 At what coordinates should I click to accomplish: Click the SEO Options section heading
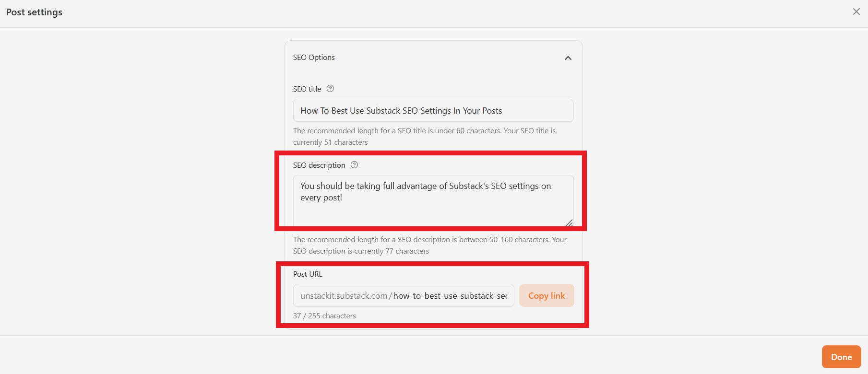click(x=314, y=58)
